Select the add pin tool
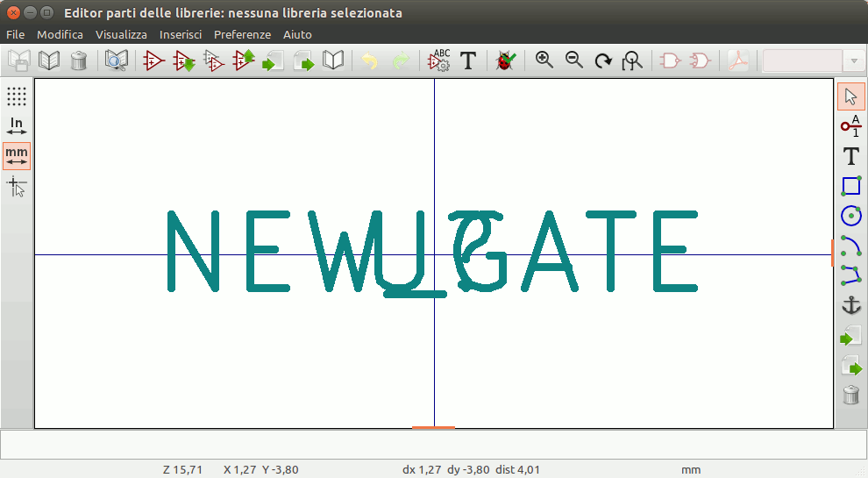Image resolution: width=868 pixels, height=478 pixels. [850, 126]
